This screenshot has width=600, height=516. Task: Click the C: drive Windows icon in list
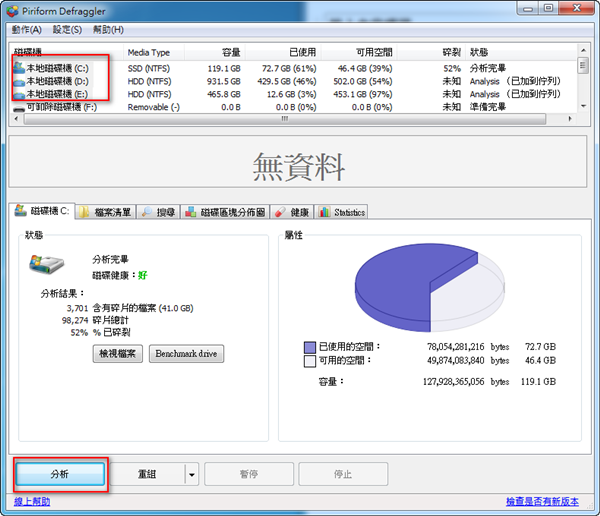19,68
